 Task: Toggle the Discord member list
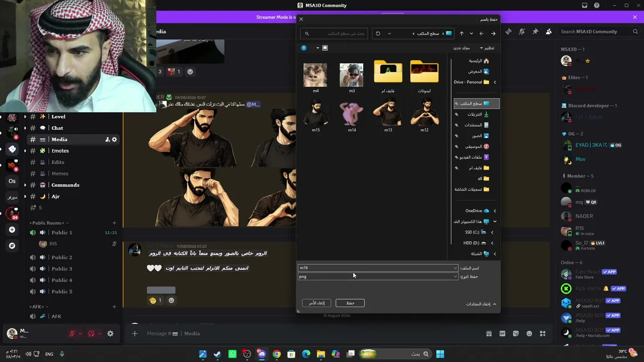click(x=548, y=31)
